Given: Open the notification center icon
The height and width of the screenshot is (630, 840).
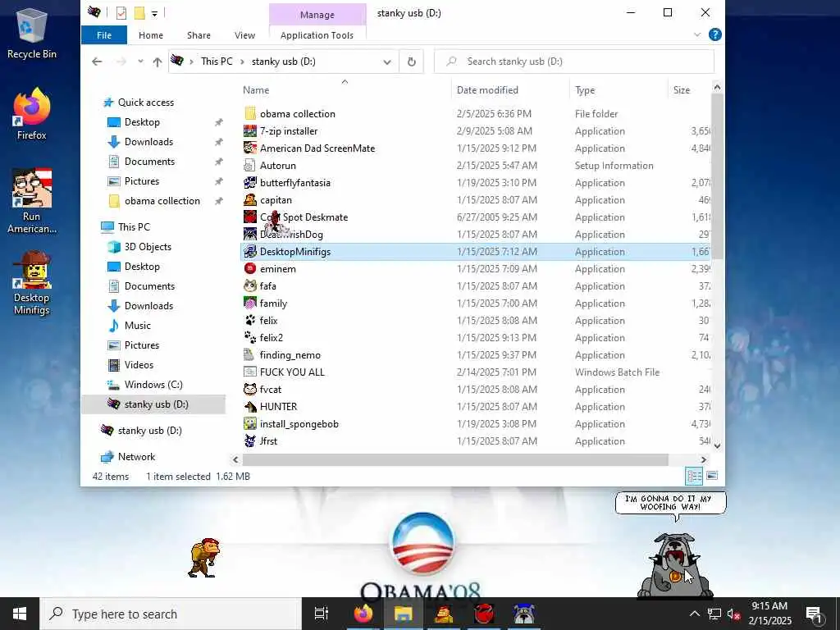Looking at the screenshot, I should 815,614.
